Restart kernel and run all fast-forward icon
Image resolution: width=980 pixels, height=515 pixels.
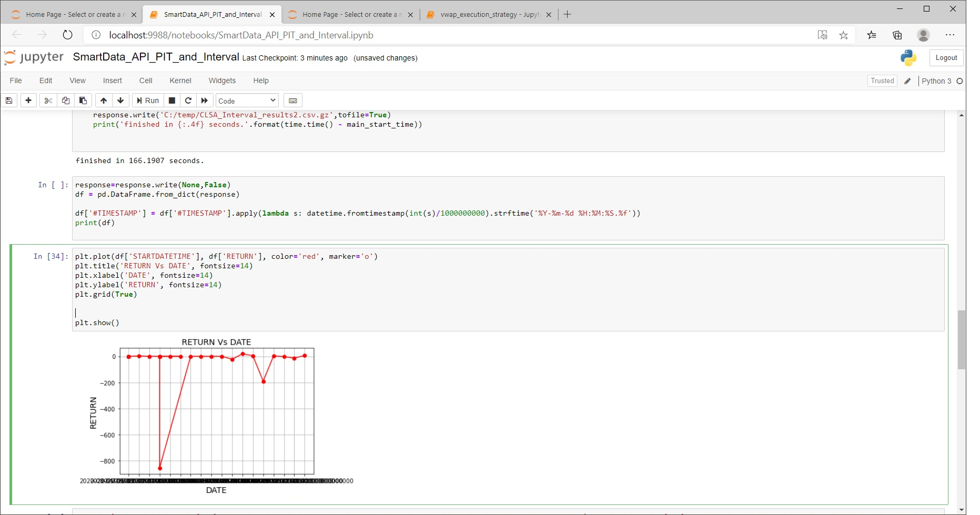(205, 100)
